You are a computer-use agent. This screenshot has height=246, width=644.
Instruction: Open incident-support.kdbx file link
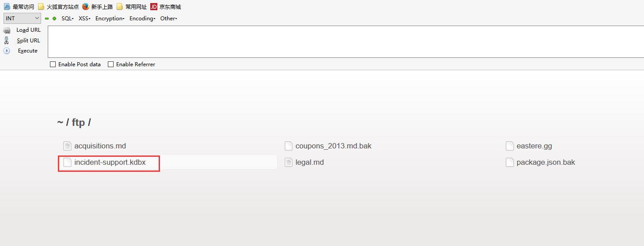tap(110, 162)
